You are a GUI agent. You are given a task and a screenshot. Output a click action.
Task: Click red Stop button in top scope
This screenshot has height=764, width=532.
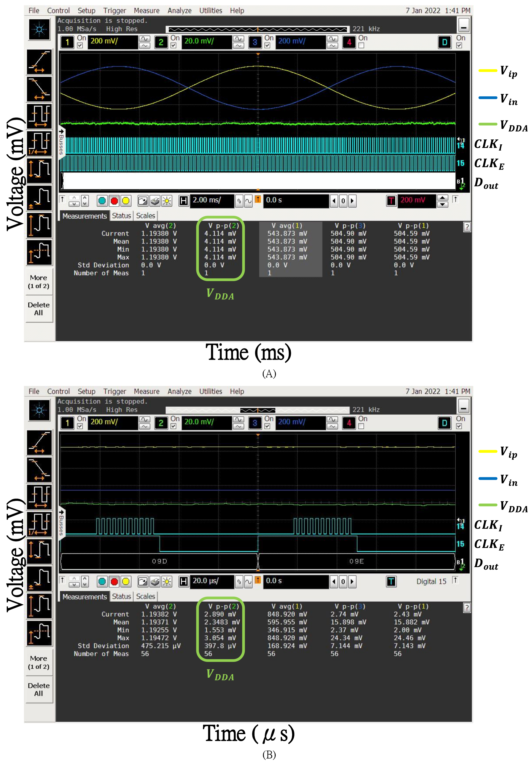pos(114,201)
